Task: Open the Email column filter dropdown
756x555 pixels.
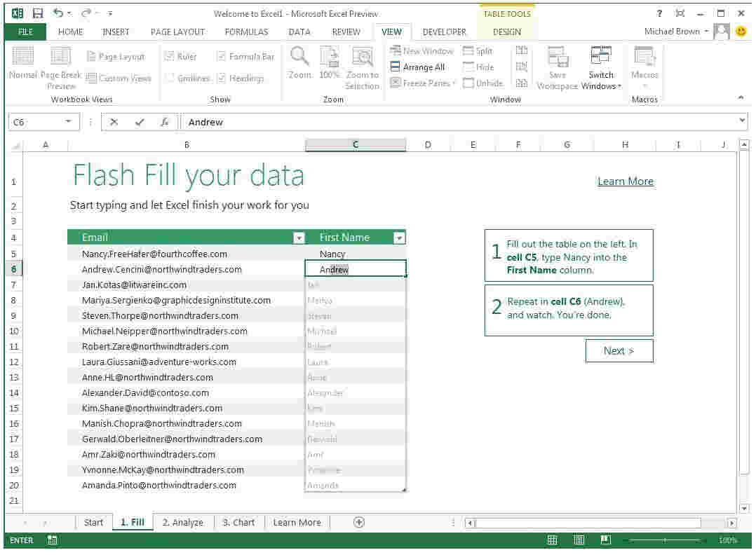Action: point(299,238)
